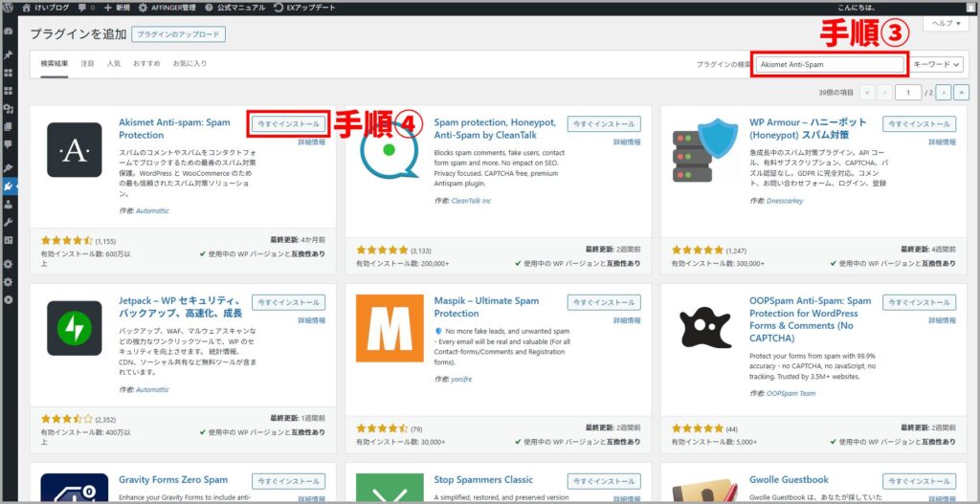Expand the ヘルプ help dropdown
Viewport: 980px width, 504px height.
pos(946,23)
